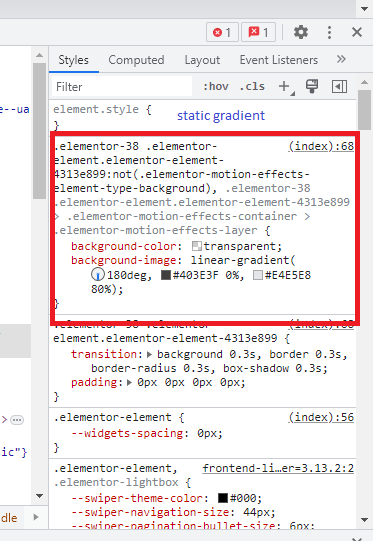
Task: Toggle rendering emulations paintbrush icon
Action: click(312, 86)
